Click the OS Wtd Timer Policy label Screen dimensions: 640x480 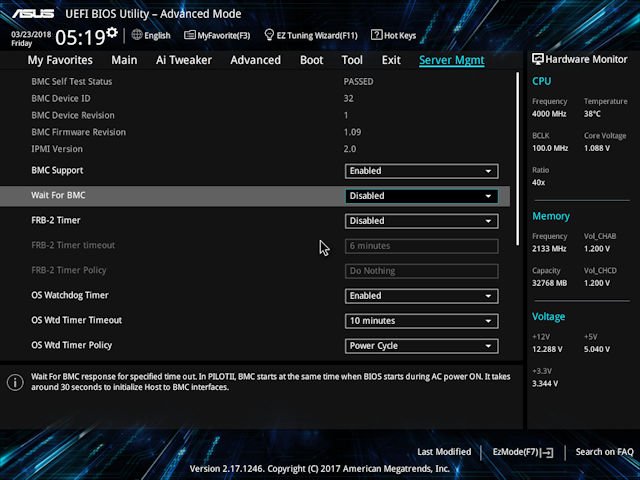71,345
